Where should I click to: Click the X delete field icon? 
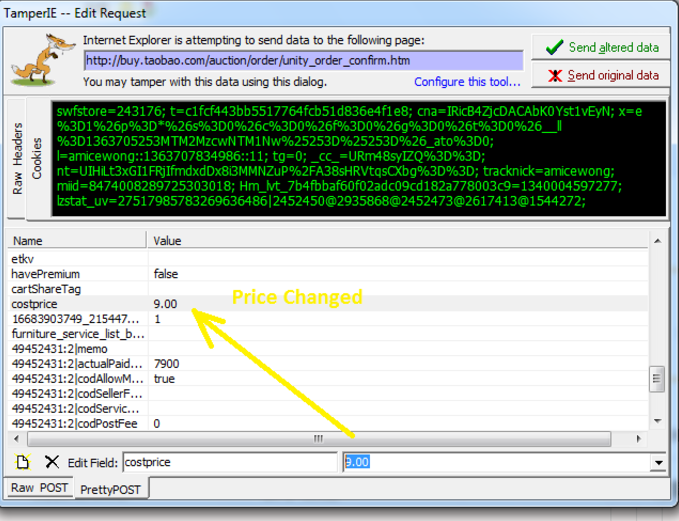[x=52, y=462]
